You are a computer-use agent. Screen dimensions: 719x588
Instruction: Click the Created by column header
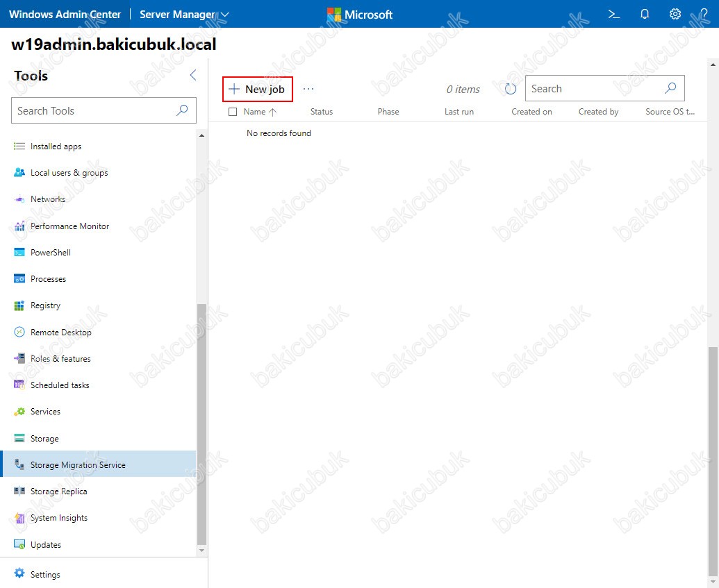tap(598, 112)
